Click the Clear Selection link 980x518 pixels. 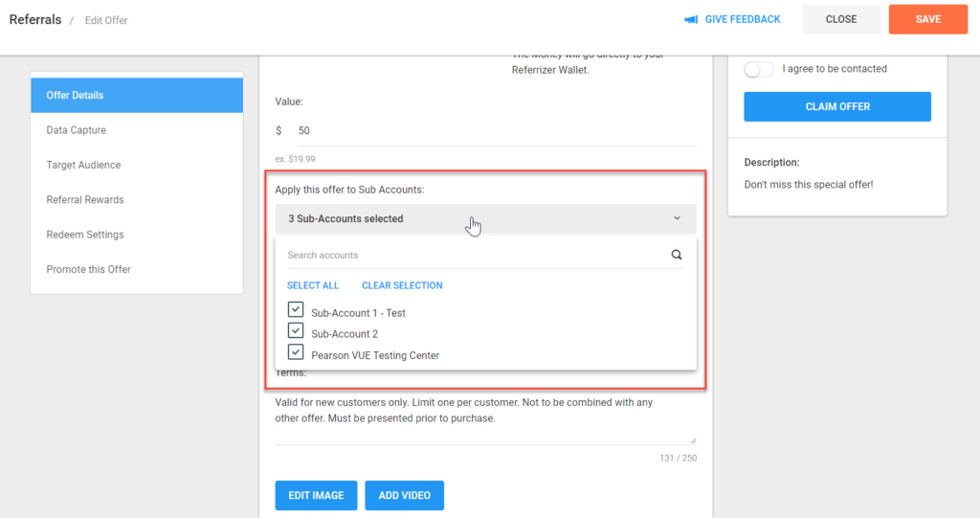[x=402, y=285]
